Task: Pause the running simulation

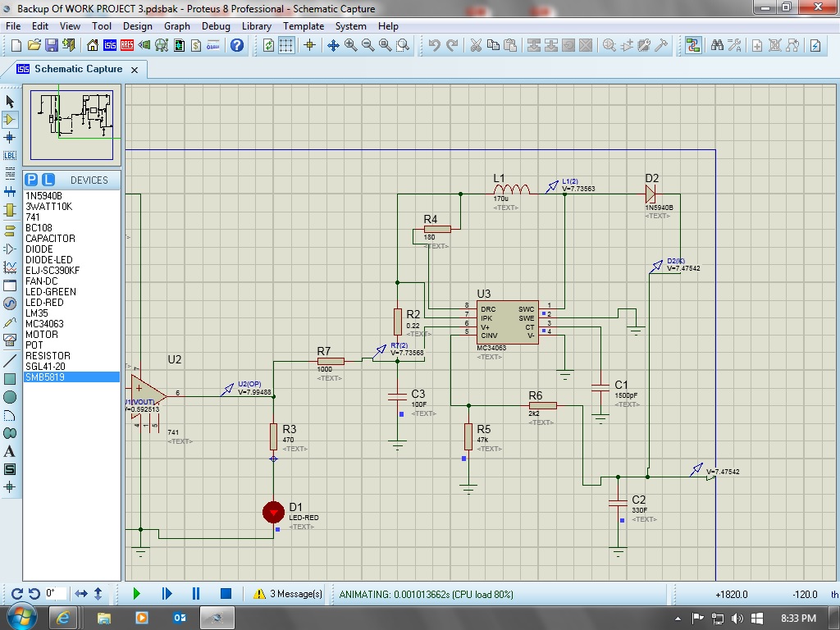Action: (x=194, y=593)
